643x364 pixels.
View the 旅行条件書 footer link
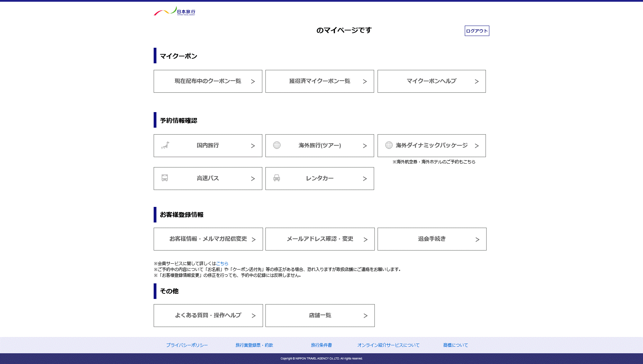pos(321,345)
